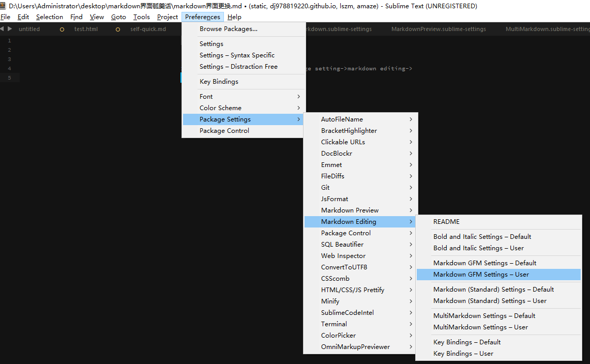Screen dimensions: 590x364
Task: Click line number 2 in the gutter
Action: click(x=9, y=50)
